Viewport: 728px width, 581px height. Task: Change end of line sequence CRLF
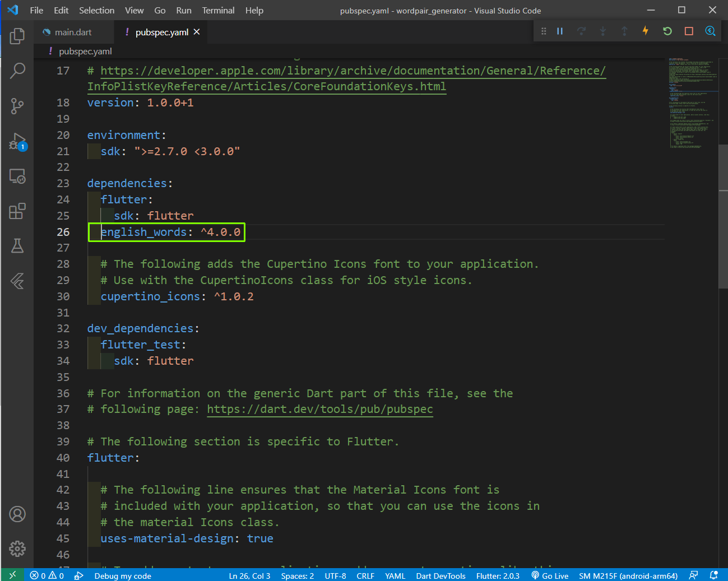[365, 575]
